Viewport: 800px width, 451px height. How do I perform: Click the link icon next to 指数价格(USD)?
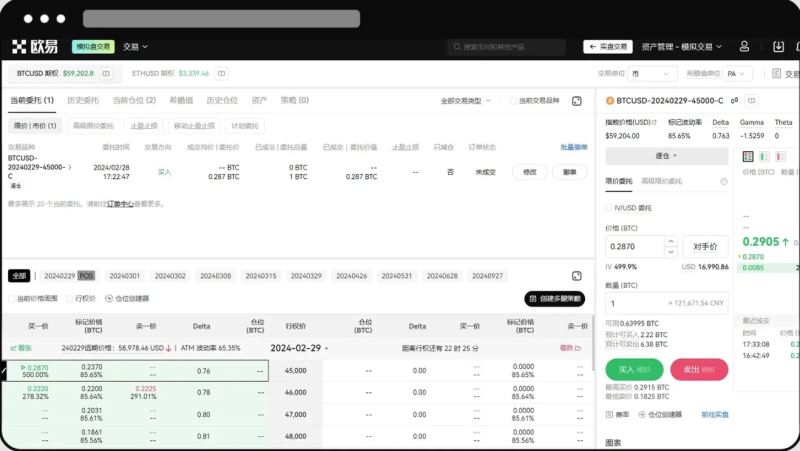(x=655, y=122)
